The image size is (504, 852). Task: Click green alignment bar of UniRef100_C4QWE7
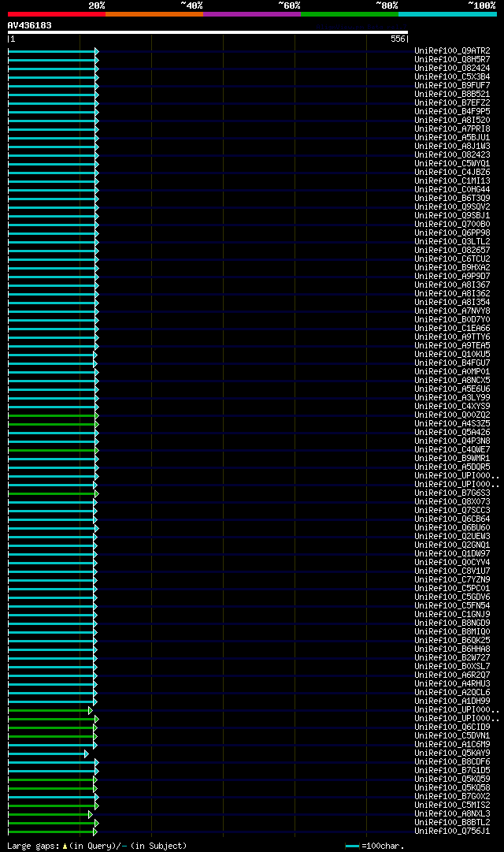click(x=53, y=451)
